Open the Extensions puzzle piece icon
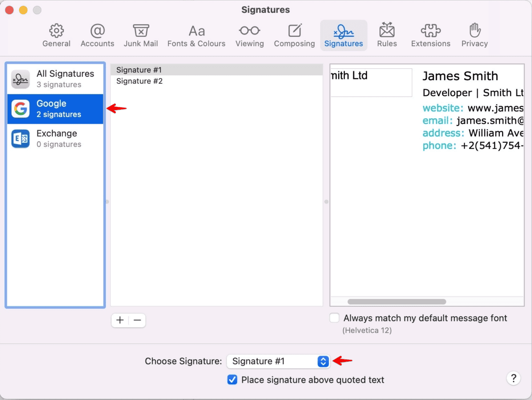532x400 pixels. tap(430, 31)
